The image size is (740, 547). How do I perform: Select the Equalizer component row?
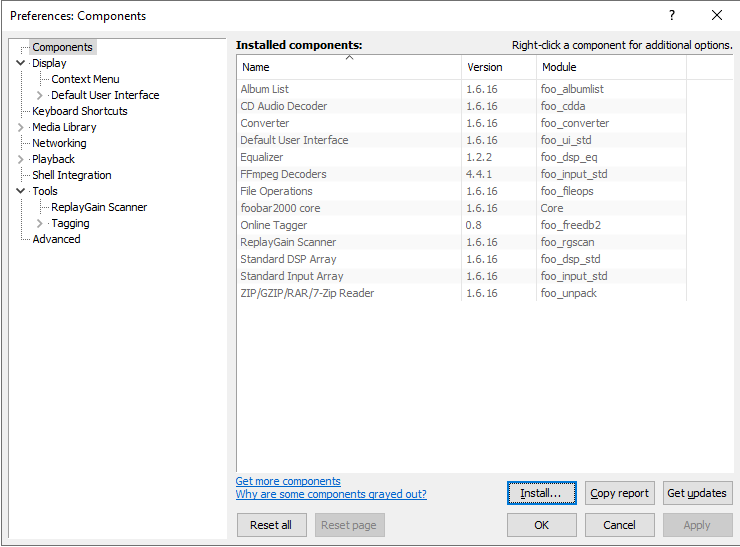pyautogui.click(x=262, y=157)
